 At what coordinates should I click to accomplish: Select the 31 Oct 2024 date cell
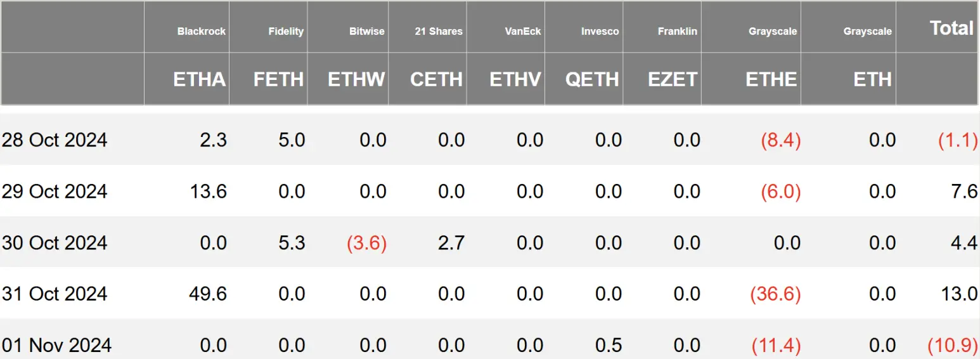[x=55, y=294]
